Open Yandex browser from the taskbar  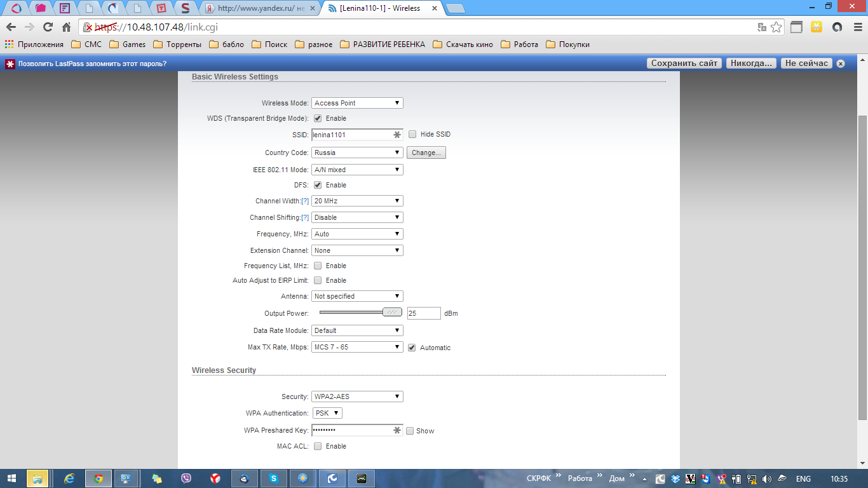[215, 478]
